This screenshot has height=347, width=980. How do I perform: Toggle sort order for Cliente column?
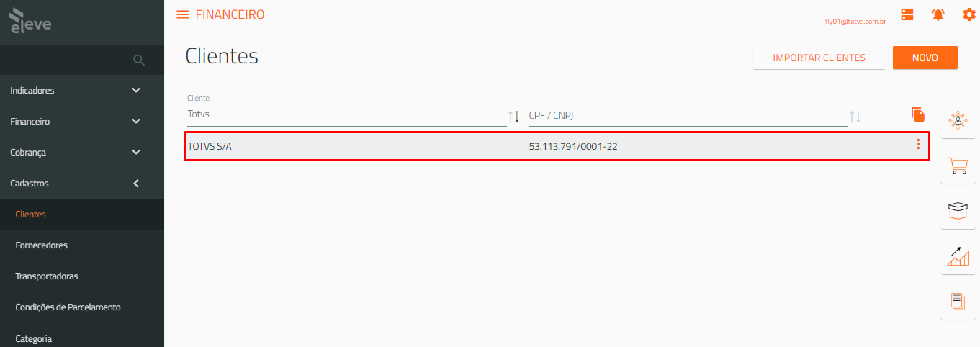click(514, 116)
